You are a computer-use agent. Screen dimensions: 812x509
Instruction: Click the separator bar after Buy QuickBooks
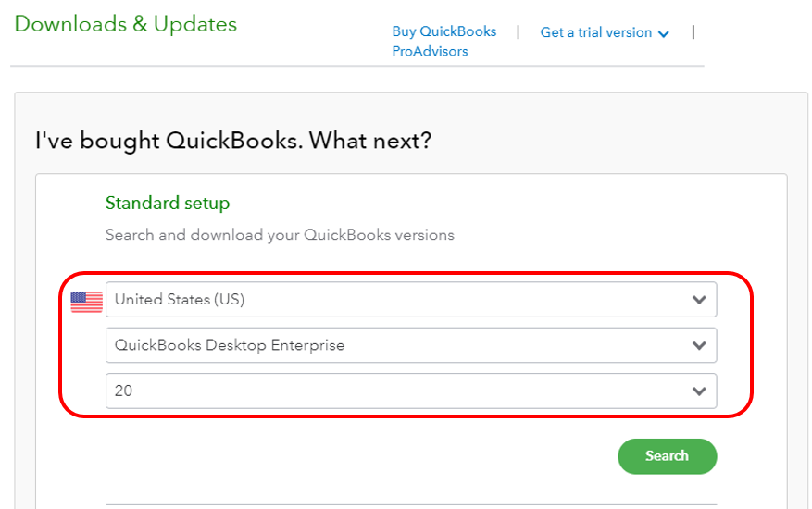click(x=518, y=31)
